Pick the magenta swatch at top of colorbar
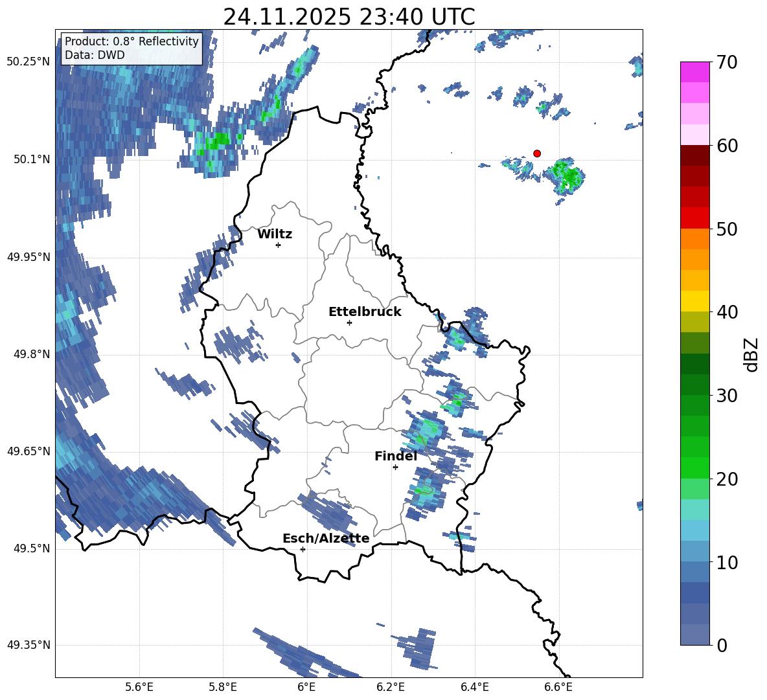Image resolution: width=767 pixels, height=700 pixels. [x=694, y=73]
